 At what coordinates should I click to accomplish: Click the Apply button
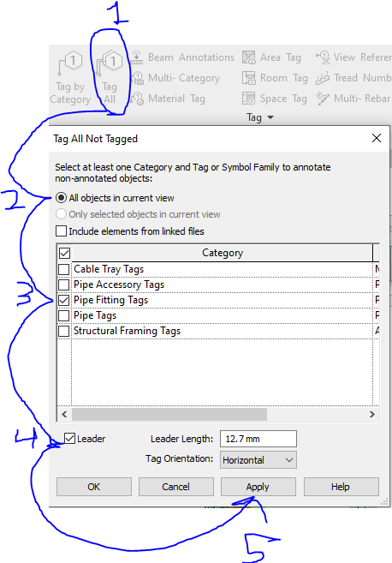point(258,487)
